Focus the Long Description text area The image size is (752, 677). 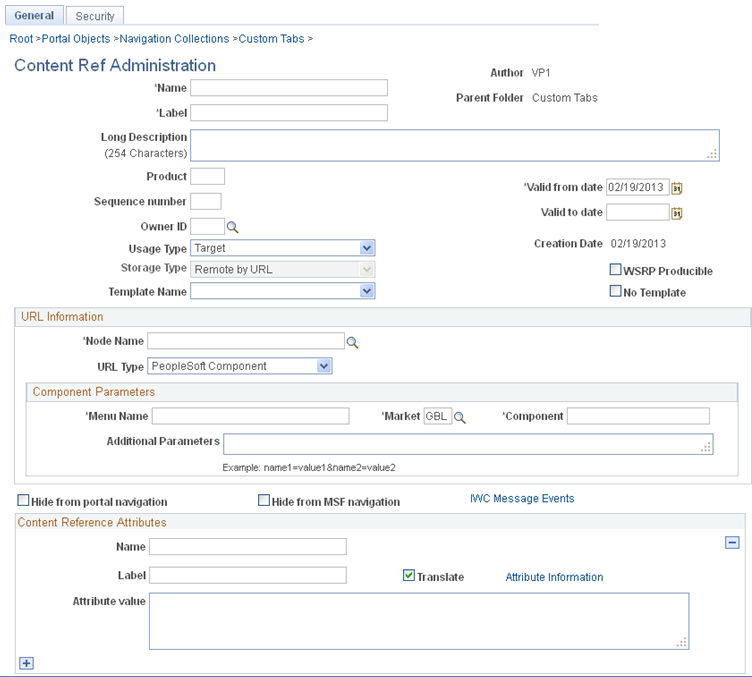coord(455,145)
